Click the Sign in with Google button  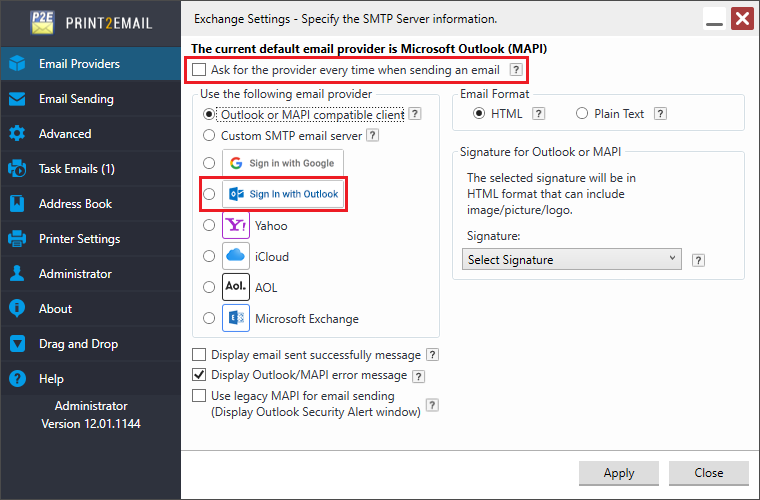[x=283, y=163]
